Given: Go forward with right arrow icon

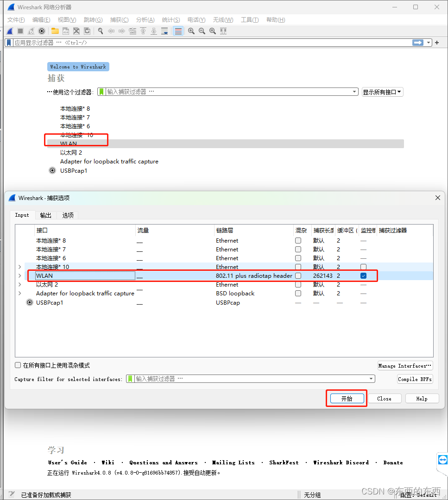Looking at the screenshot, I should (x=121, y=31).
